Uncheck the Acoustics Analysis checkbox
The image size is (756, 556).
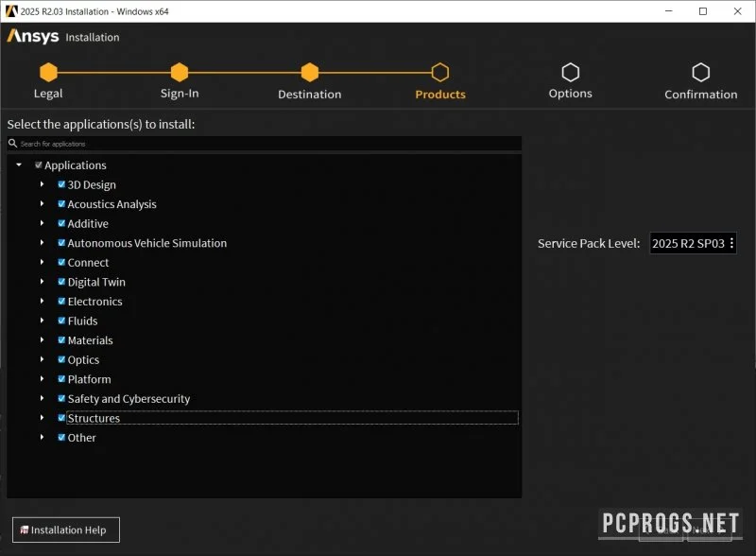61,203
